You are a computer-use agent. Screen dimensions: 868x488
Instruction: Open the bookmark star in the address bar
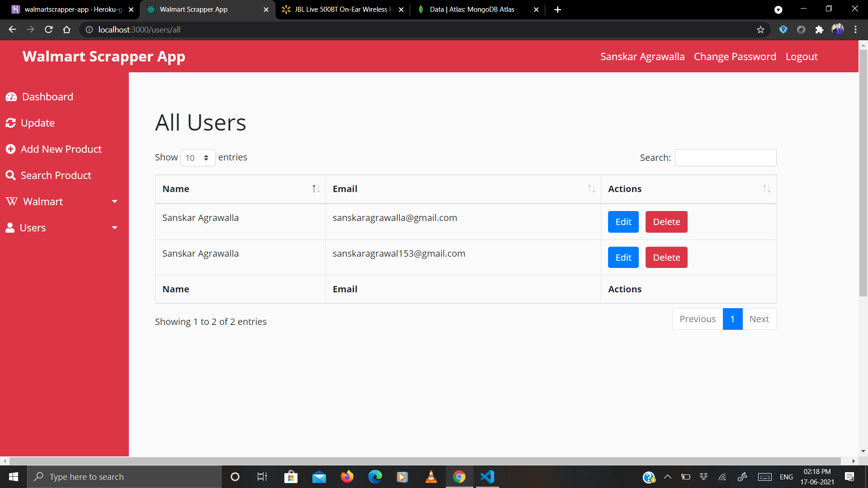[761, 29]
